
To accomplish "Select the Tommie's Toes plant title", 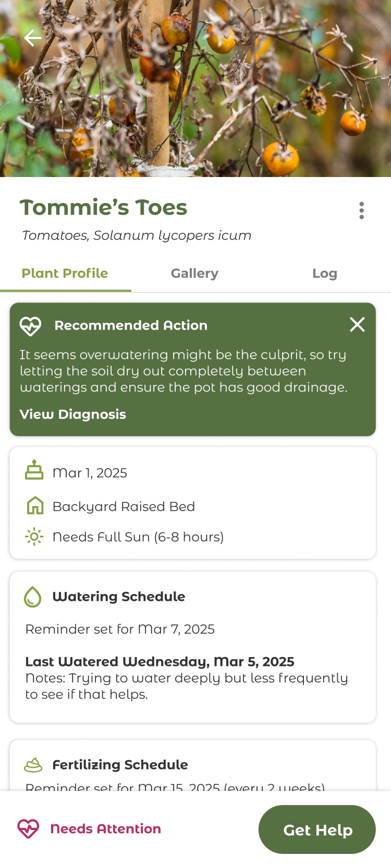I will pos(103,208).
